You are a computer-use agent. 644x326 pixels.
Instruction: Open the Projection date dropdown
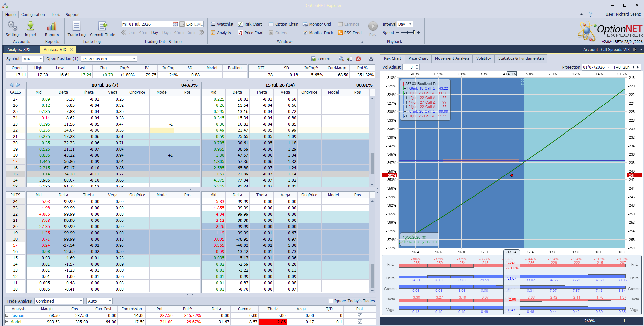click(x=609, y=67)
